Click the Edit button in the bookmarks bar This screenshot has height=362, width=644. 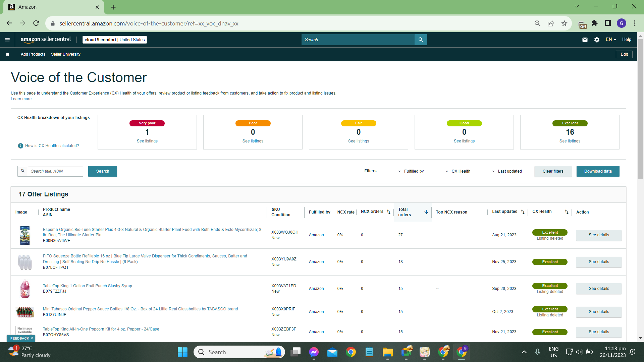pyautogui.click(x=624, y=54)
